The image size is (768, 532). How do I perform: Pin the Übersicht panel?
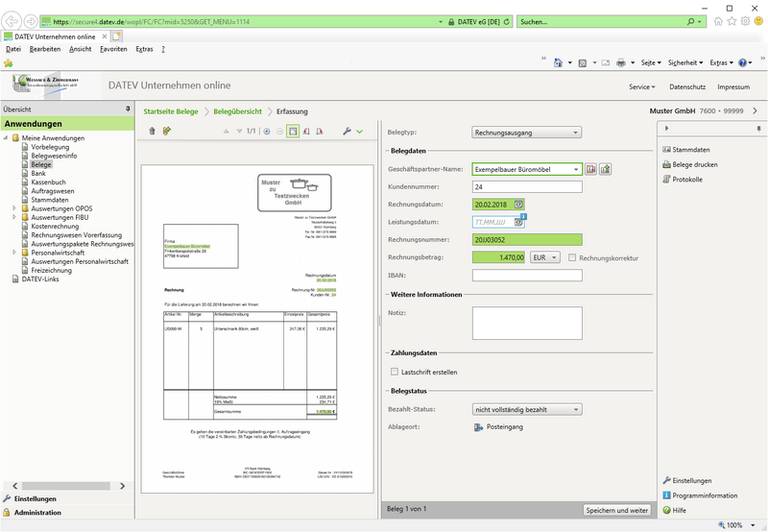(x=128, y=109)
